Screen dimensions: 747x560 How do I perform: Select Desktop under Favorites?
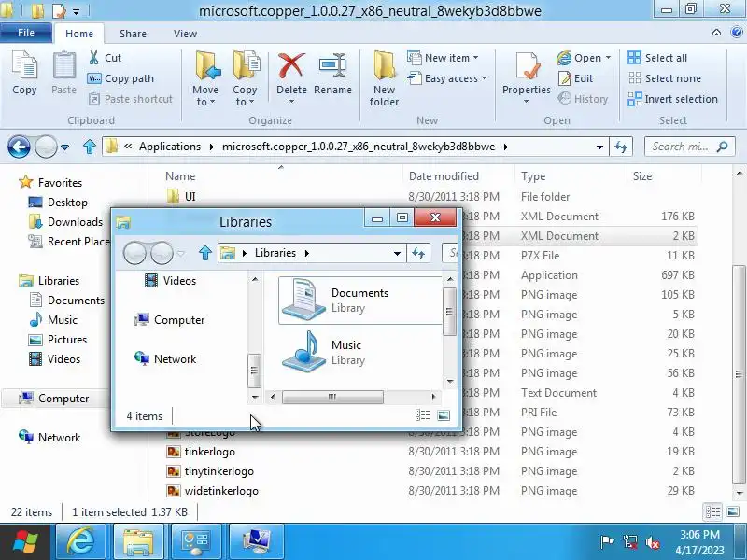click(58, 203)
